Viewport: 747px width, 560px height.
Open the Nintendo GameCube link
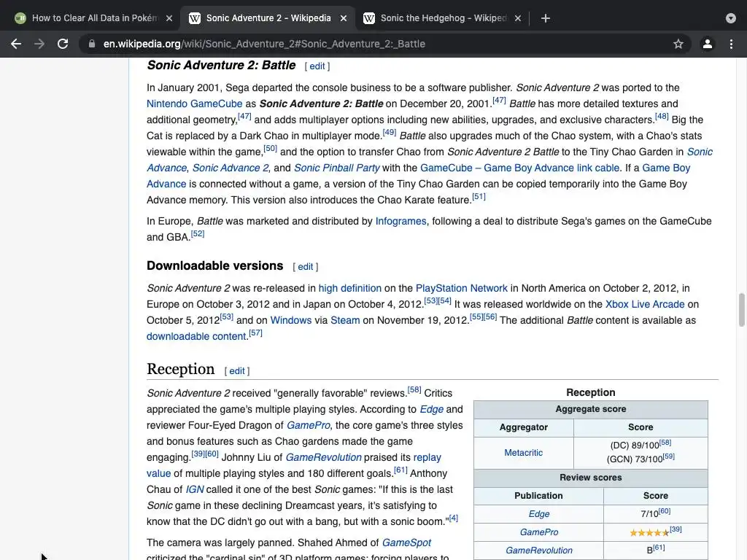[194, 104]
